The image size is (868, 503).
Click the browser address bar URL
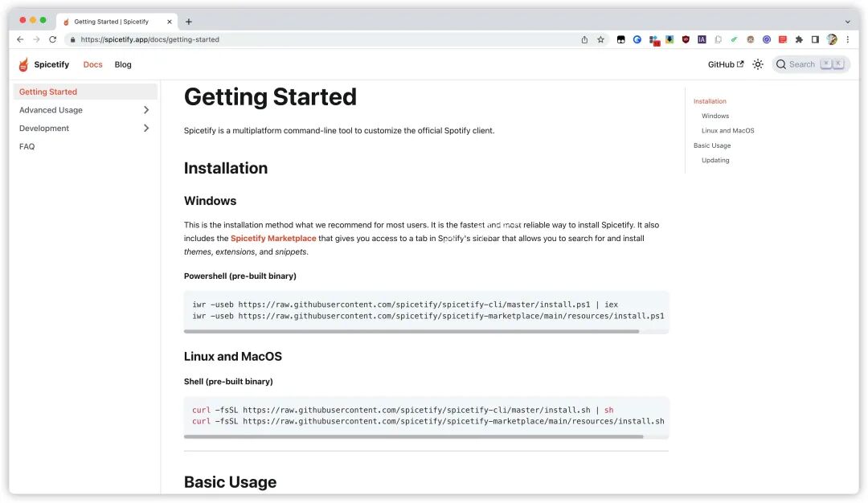(x=150, y=40)
